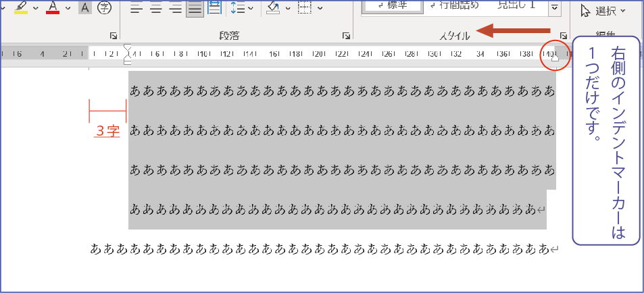Apply red font color with the A icon
644x293 pixels.
tap(53, 7)
